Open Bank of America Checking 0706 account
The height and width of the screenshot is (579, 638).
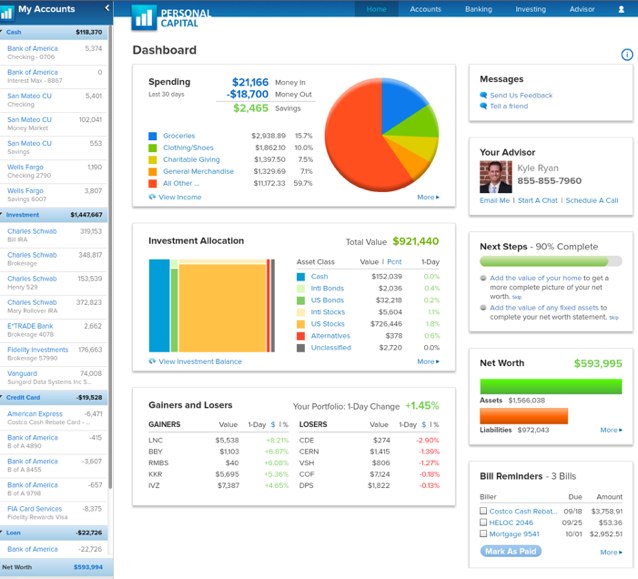point(53,52)
